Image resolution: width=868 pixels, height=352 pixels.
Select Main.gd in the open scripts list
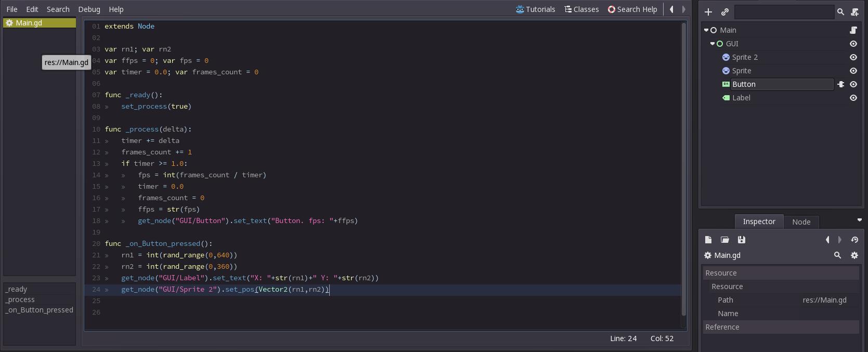[x=40, y=23]
